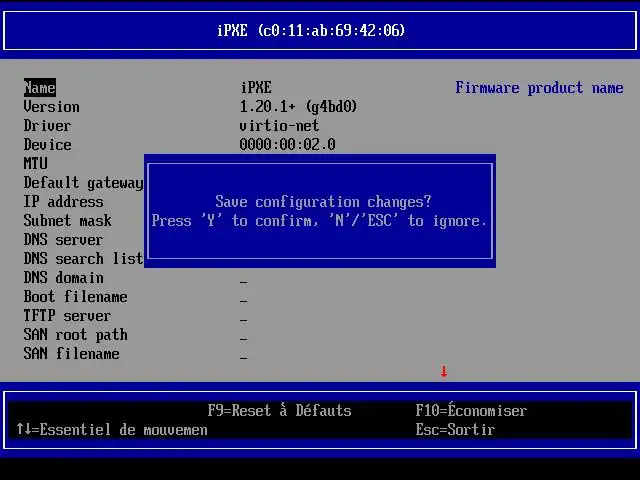Select the DNS server setting

63,240
